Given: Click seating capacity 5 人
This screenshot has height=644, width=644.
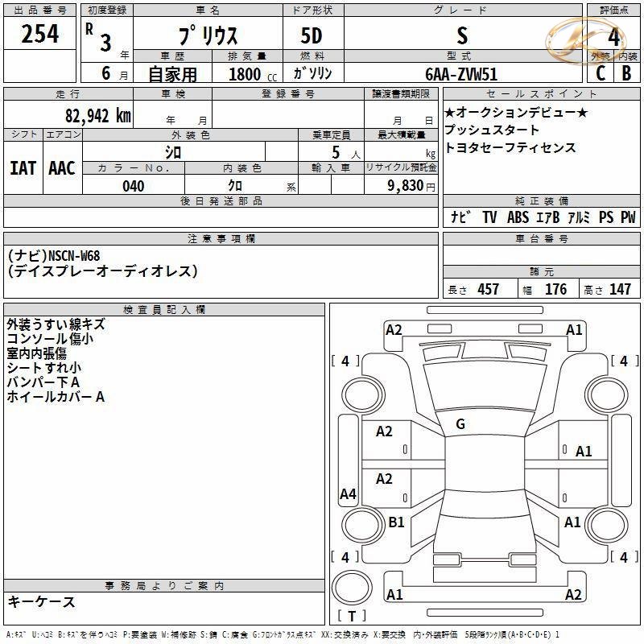Looking at the screenshot, I should [346, 153].
